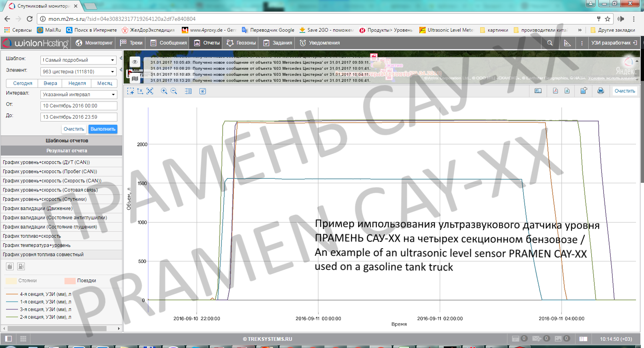Toggle the map layer eye icon
The width and height of the screenshot is (644, 348).
point(135,62)
